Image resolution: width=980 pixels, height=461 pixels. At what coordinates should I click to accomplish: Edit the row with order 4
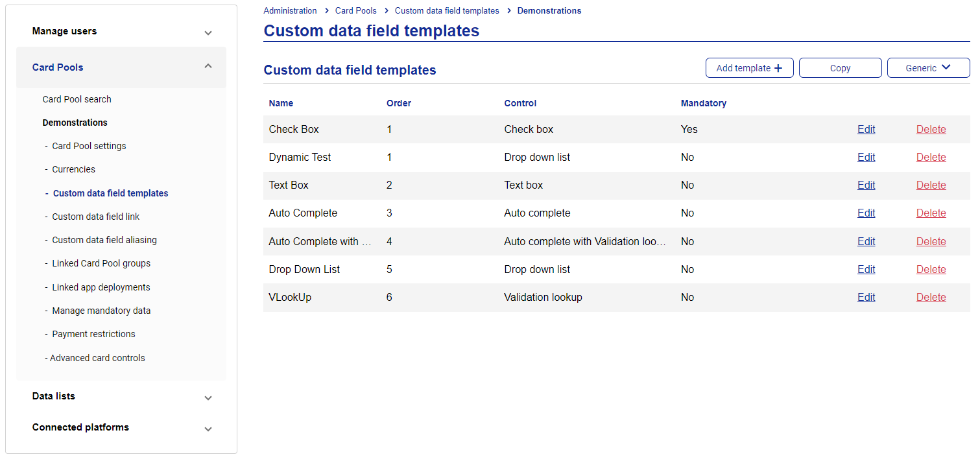click(866, 241)
